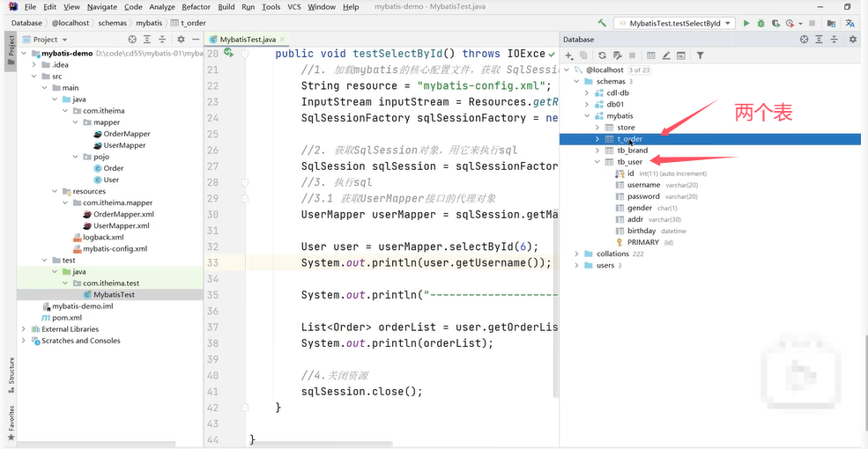Screen dimensions: 868x449
Task: Open the VCS menu
Action: [294, 7]
